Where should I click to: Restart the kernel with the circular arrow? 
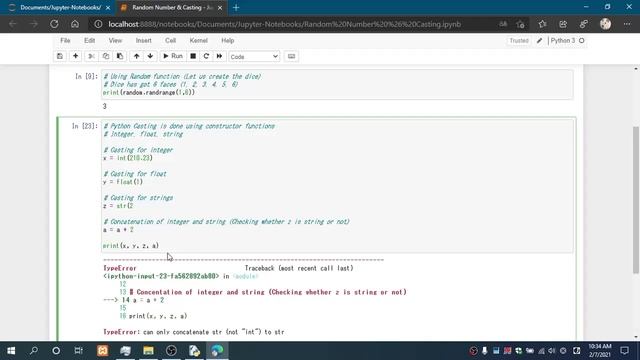206,56
